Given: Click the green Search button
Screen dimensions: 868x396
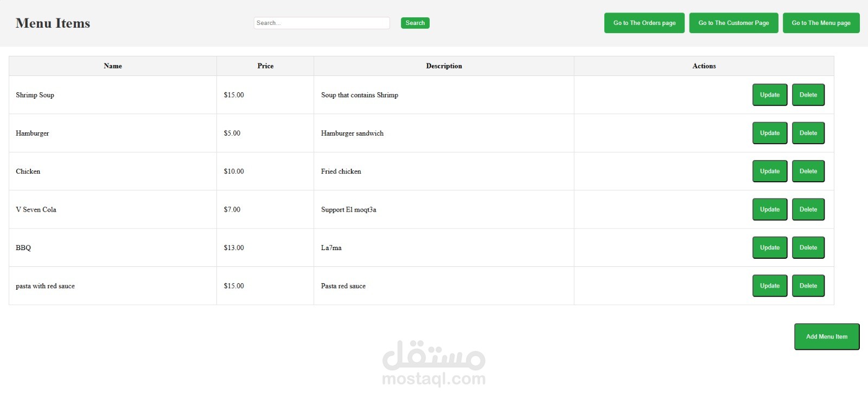Looking at the screenshot, I should tap(415, 23).
